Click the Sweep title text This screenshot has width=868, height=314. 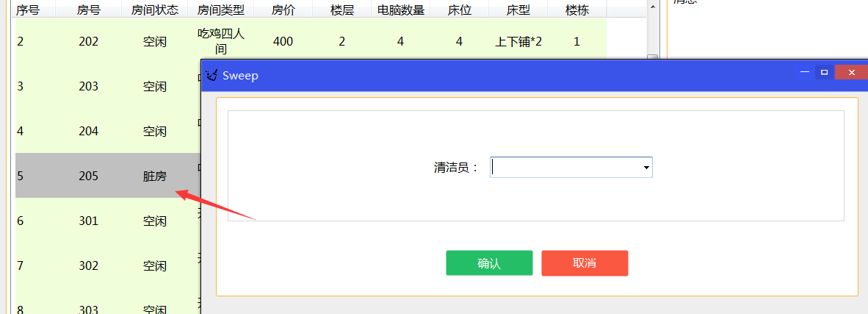(x=240, y=76)
